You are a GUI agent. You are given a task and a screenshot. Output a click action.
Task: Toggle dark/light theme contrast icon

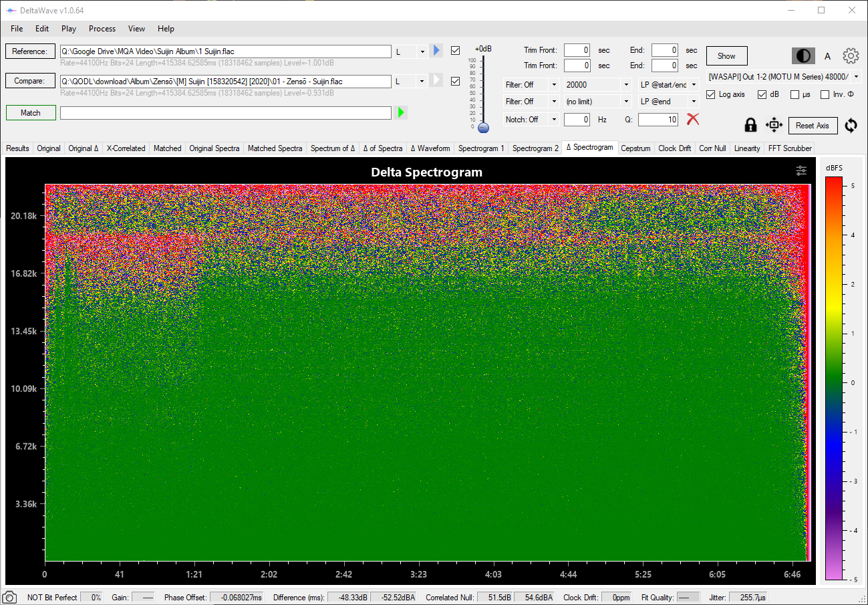tap(803, 56)
